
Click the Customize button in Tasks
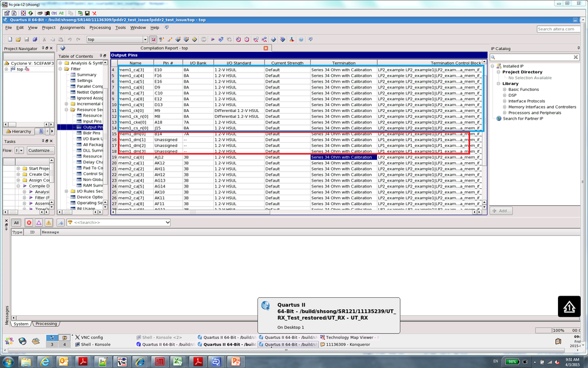pos(41,150)
